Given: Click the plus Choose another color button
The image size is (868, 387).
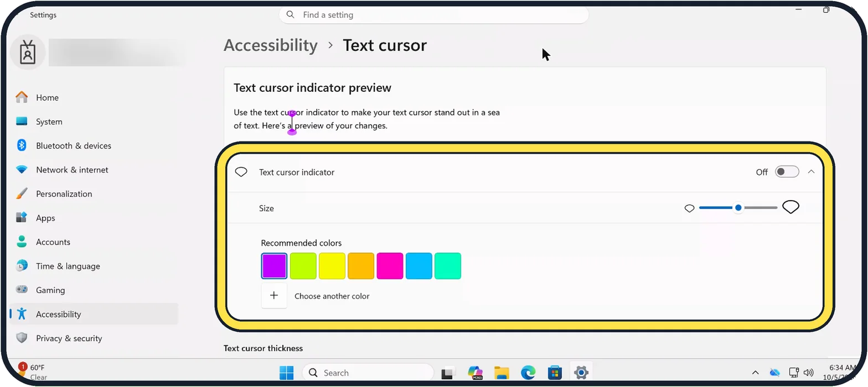Looking at the screenshot, I should coord(274,296).
